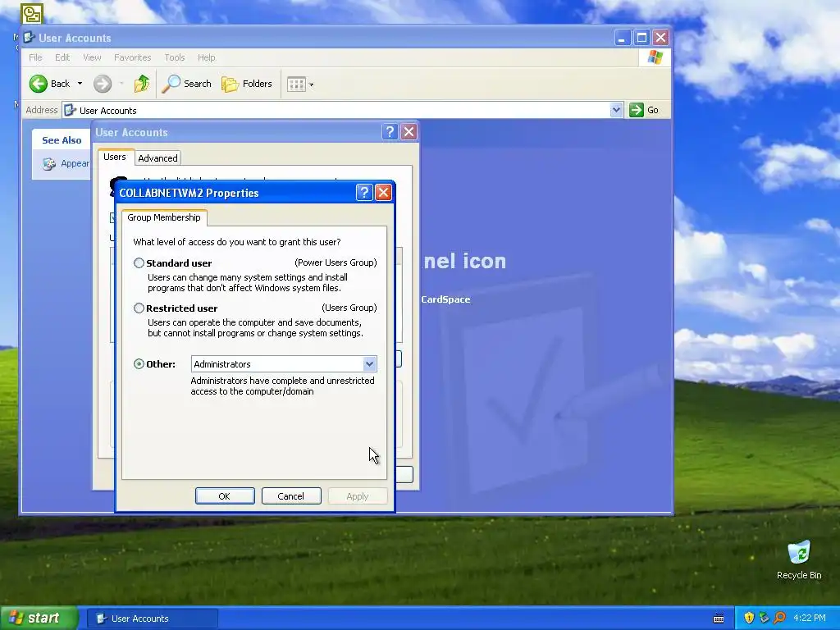Select the Other radio button
840x630 pixels.
coord(139,363)
